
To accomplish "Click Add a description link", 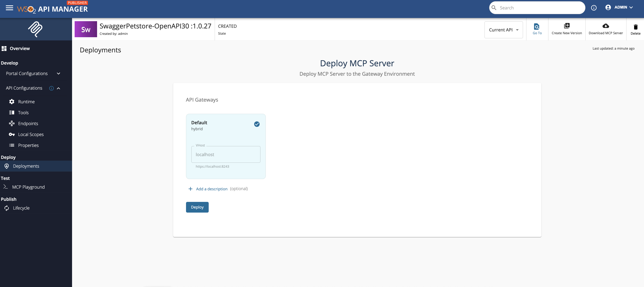I will [x=211, y=189].
